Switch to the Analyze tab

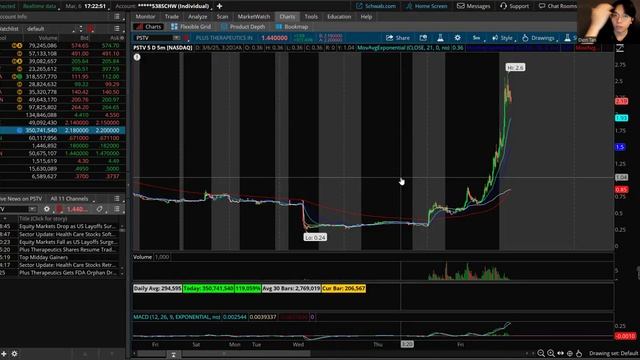coord(198,17)
